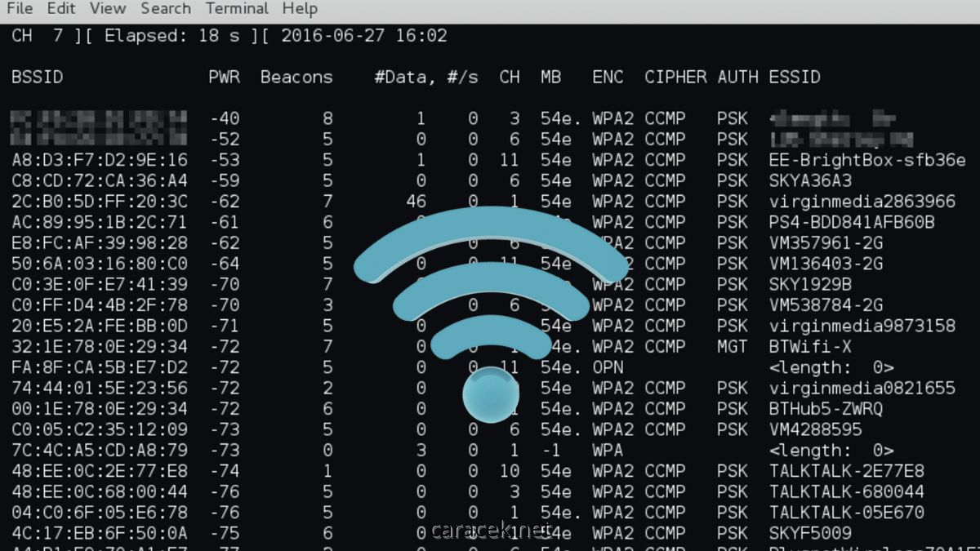The image size is (980, 551).
Task: Open the View menu
Action: [108, 9]
